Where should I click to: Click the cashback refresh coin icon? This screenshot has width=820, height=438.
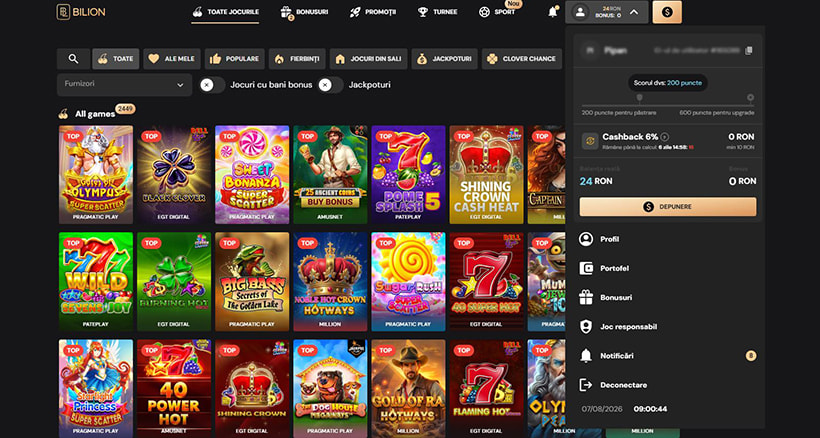[x=590, y=141]
